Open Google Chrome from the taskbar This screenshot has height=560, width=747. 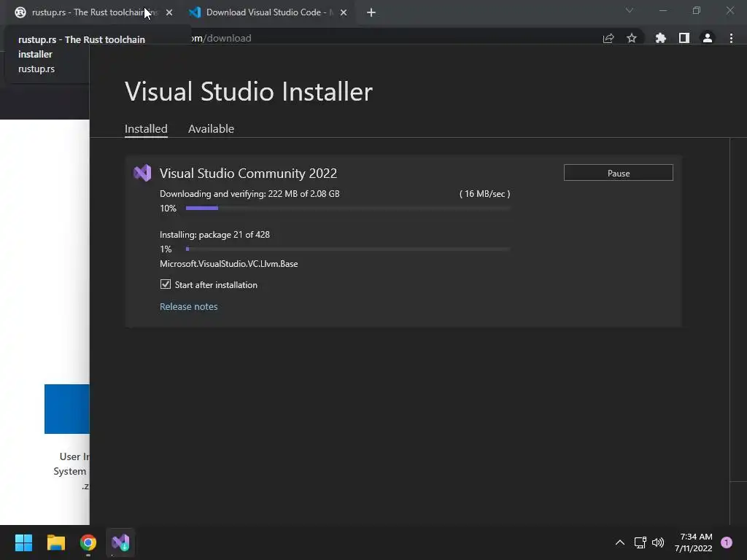point(88,542)
